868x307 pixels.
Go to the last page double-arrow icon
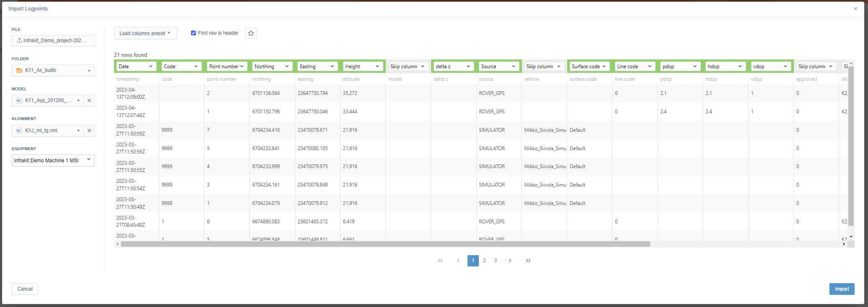click(528, 261)
